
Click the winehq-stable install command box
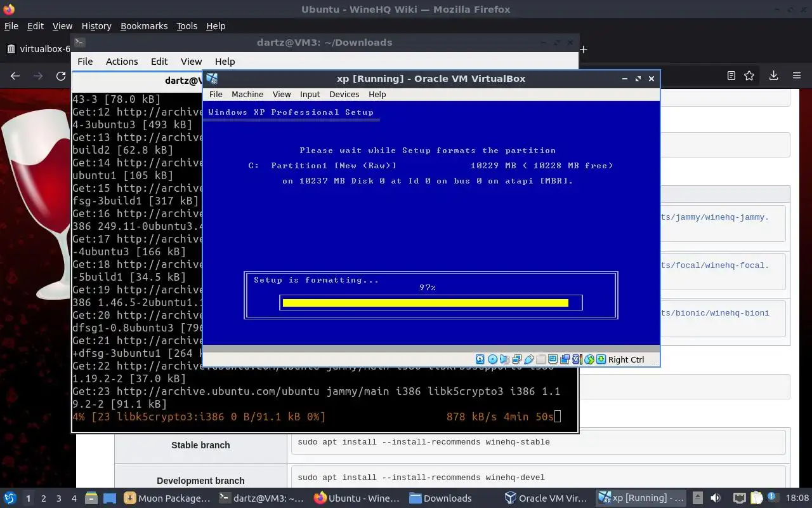538,442
